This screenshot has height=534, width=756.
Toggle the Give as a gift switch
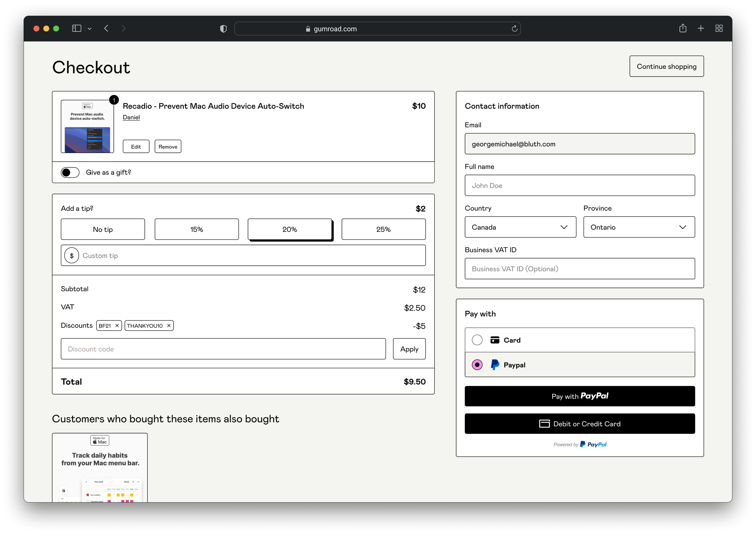coord(70,173)
